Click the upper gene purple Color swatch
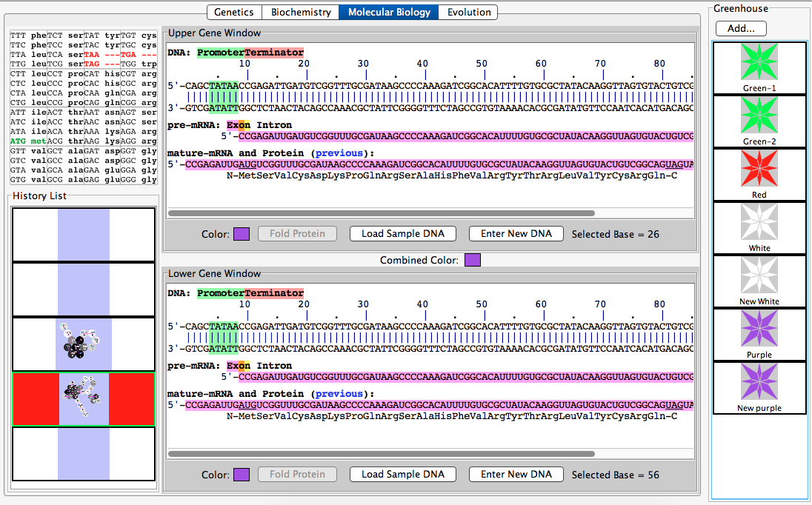 click(242, 234)
